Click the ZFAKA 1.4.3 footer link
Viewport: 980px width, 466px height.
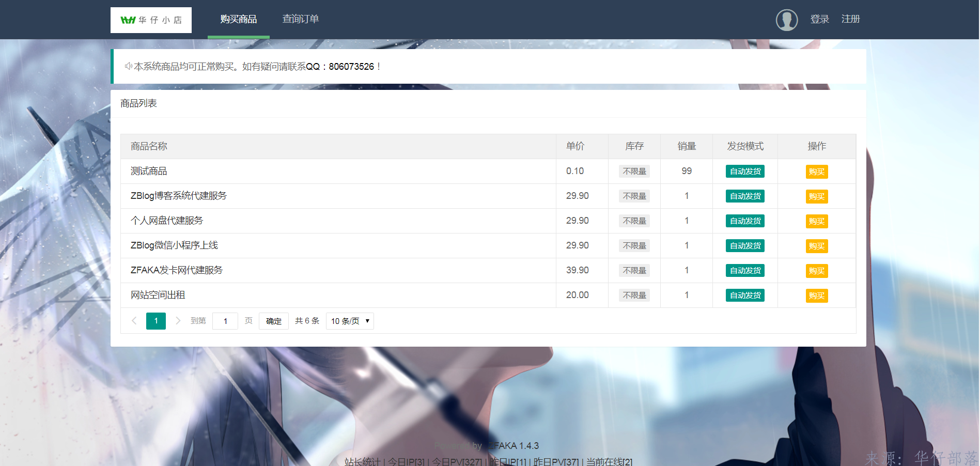tap(514, 446)
